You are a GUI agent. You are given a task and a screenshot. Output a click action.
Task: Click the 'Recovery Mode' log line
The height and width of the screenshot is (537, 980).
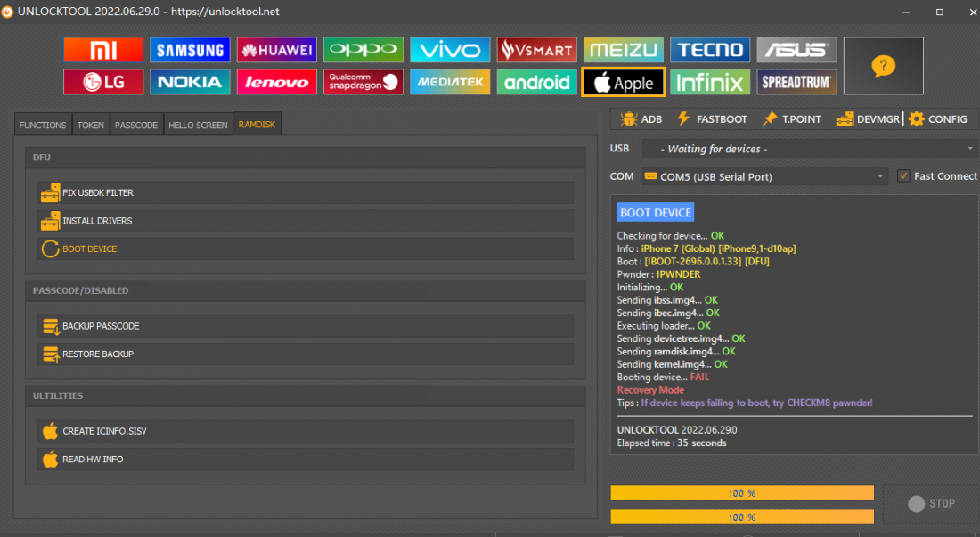(x=650, y=390)
